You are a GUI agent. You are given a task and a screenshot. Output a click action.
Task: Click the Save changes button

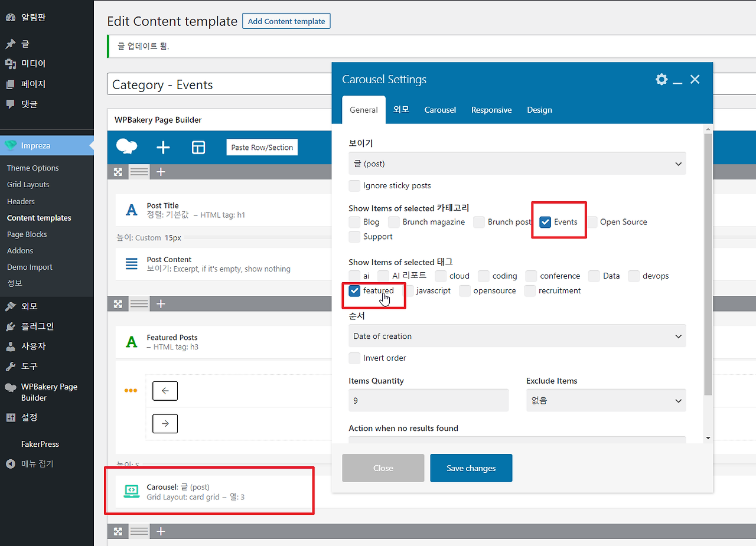[471, 468]
